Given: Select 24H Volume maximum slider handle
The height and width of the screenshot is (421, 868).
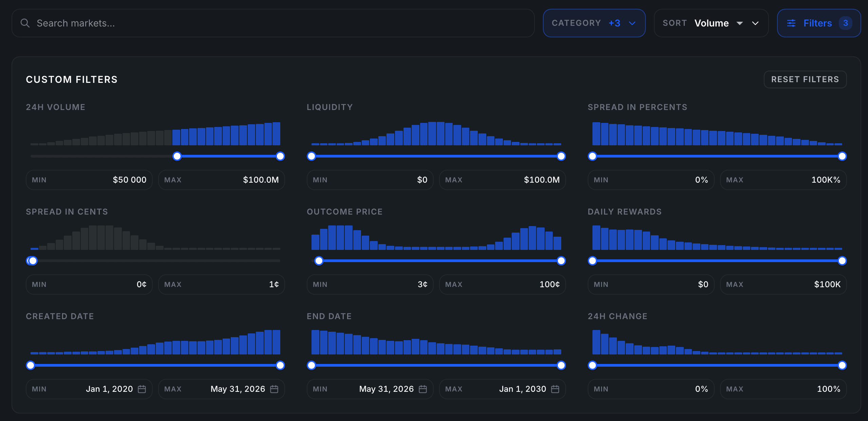Looking at the screenshot, I should point(280,156).
